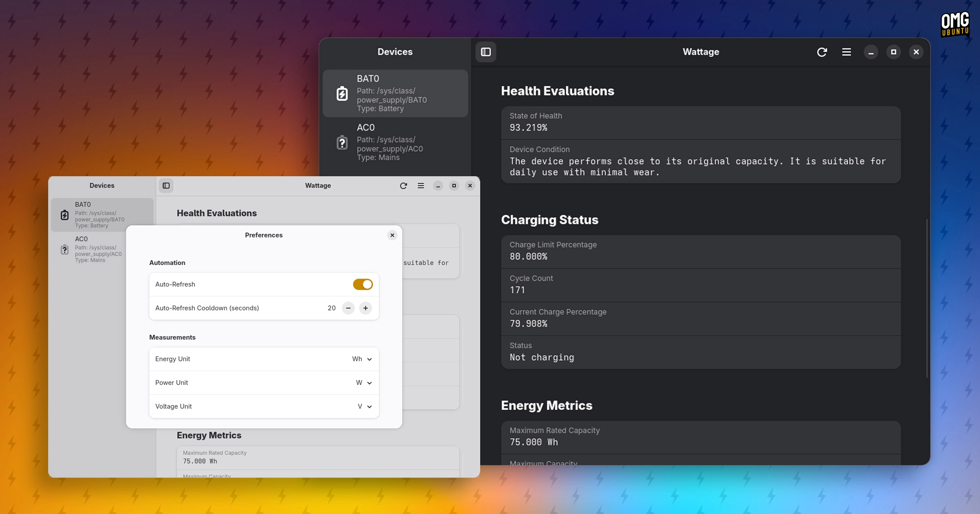Click the AC0 power adapter icon in dark sidebar
Viewport: 980px width, 514px height.
click(x=341, y=142)
